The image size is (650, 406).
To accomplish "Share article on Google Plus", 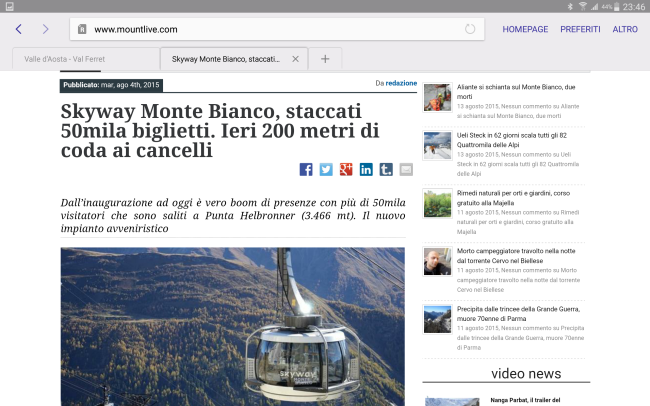I will (x=346, y=169).
